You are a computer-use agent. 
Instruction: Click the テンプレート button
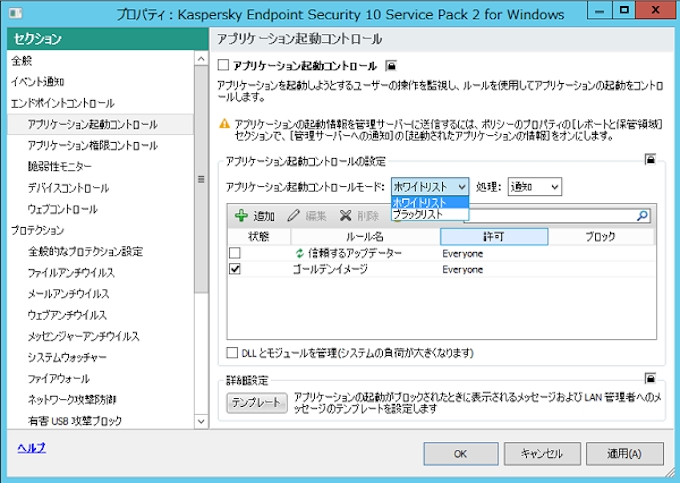[x=255, y=402]
